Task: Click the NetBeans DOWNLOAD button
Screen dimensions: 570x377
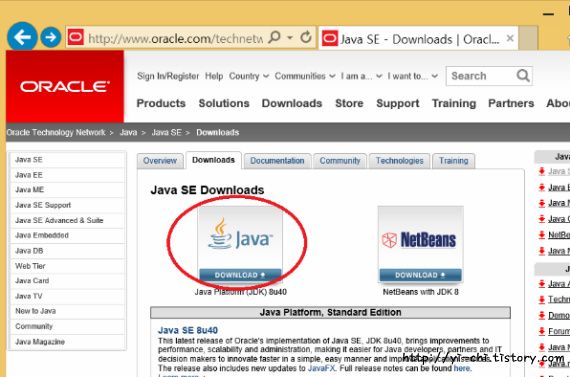Action: point(420,275)
